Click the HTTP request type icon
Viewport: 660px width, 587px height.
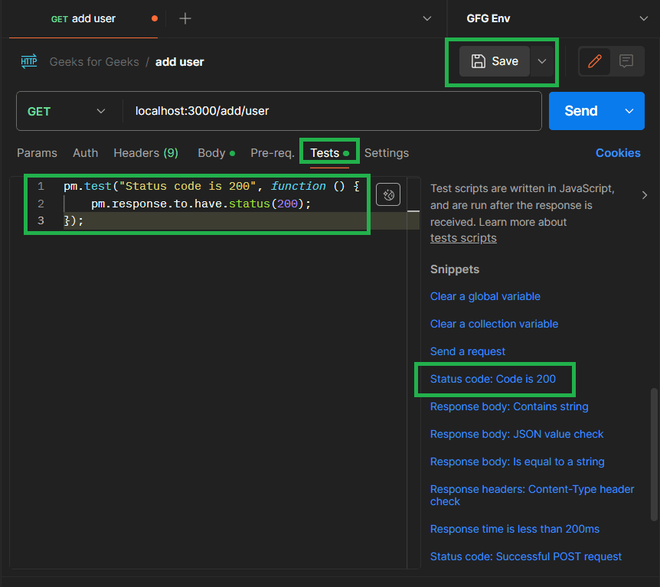(29, 62)
